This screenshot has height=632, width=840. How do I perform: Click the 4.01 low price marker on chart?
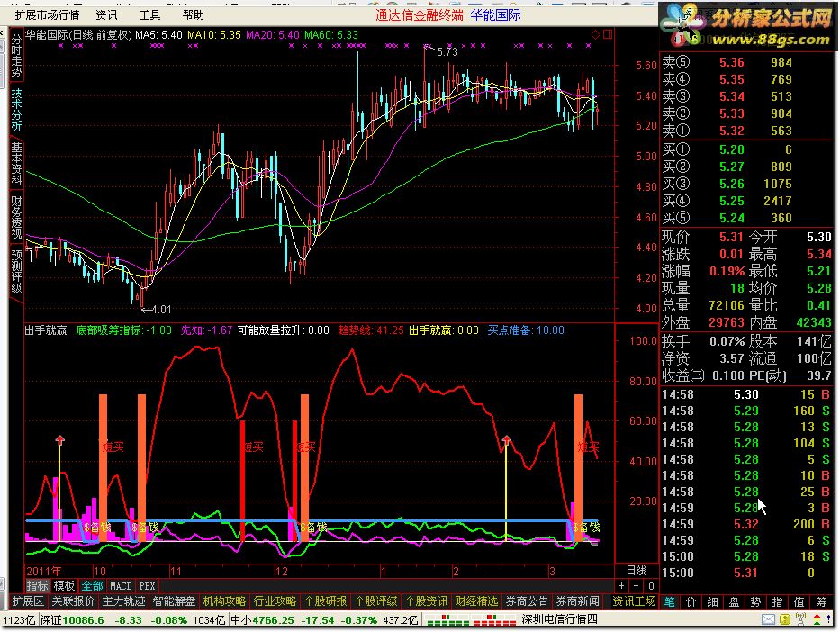(x=161, y=310)
